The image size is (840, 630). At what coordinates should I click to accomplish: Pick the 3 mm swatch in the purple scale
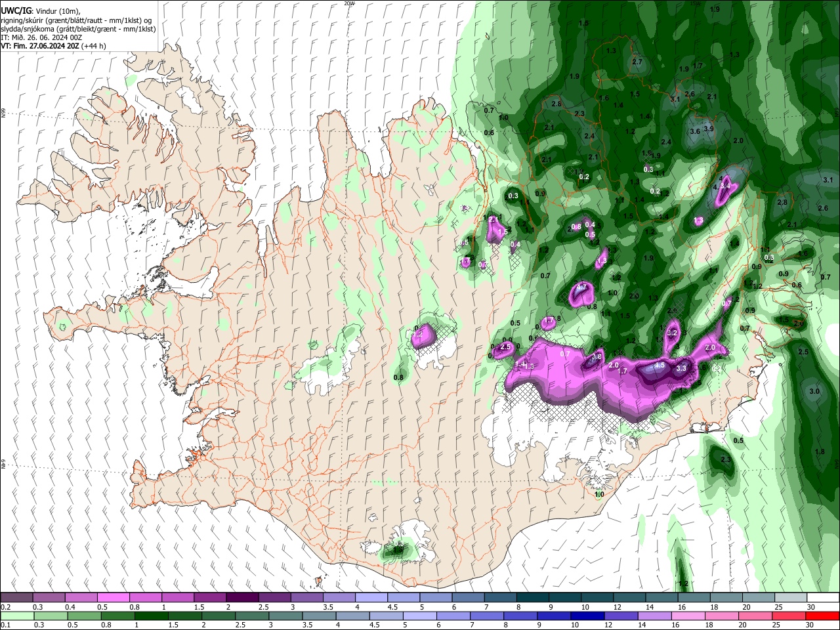coord(306,598)
